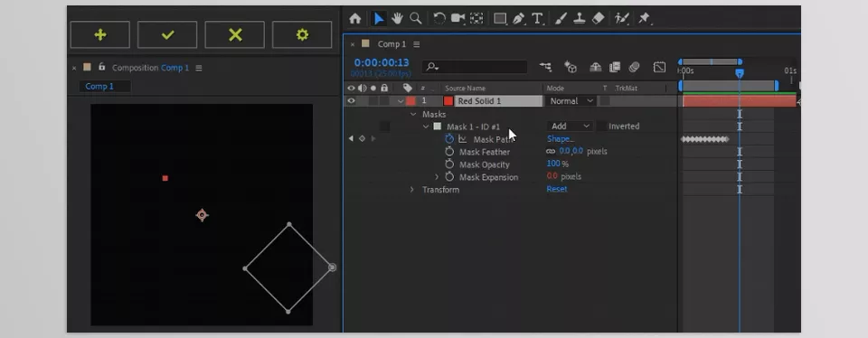Image resolution: width=868 pixels, height=338 pixels.
Task: Toggle the Mask Path stopwatch
Action: point(449,139)
